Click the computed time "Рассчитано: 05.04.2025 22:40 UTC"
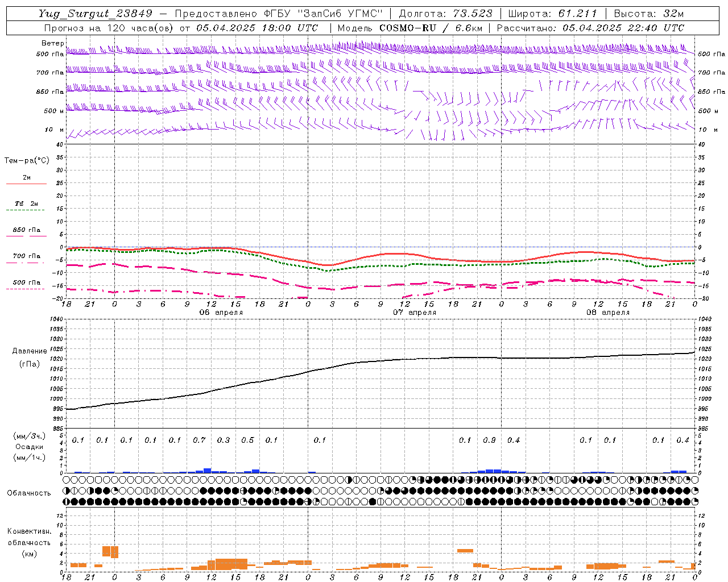The height and width of the screenshot is (582, 728). [590, 28]
